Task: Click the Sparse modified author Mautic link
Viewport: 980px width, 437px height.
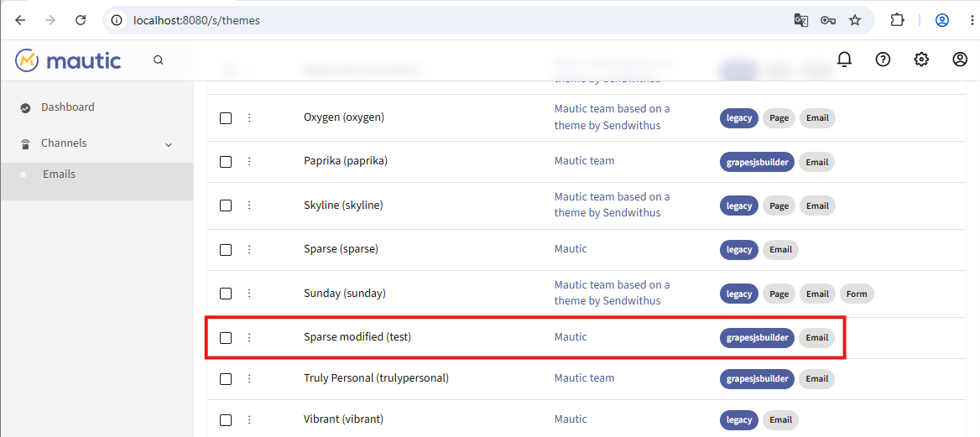Action: 571,337
